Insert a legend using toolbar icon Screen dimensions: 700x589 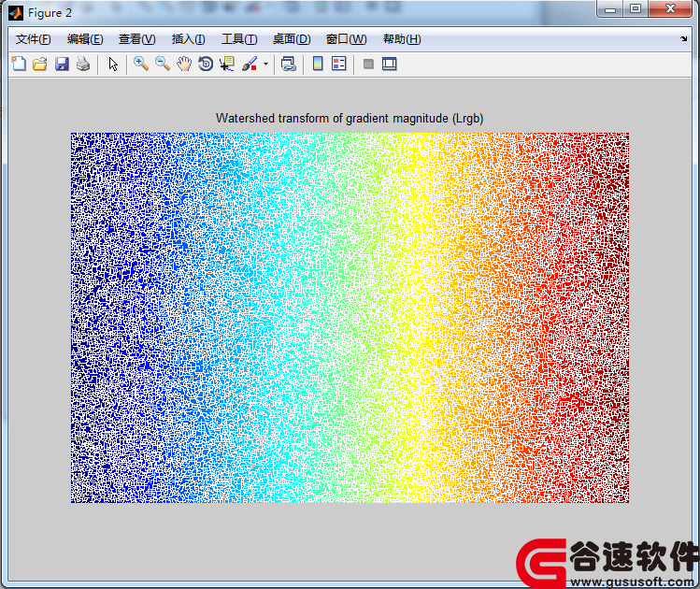339,64
